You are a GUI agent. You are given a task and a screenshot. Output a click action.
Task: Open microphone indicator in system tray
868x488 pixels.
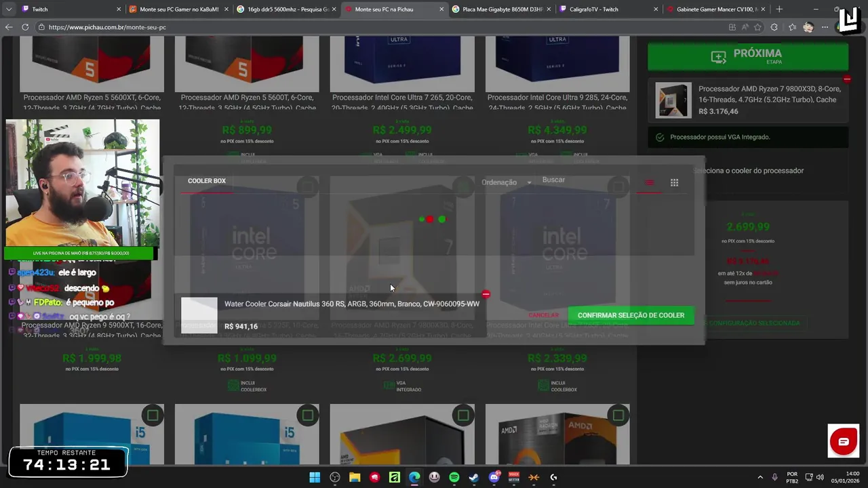click(x=774, y=477)
